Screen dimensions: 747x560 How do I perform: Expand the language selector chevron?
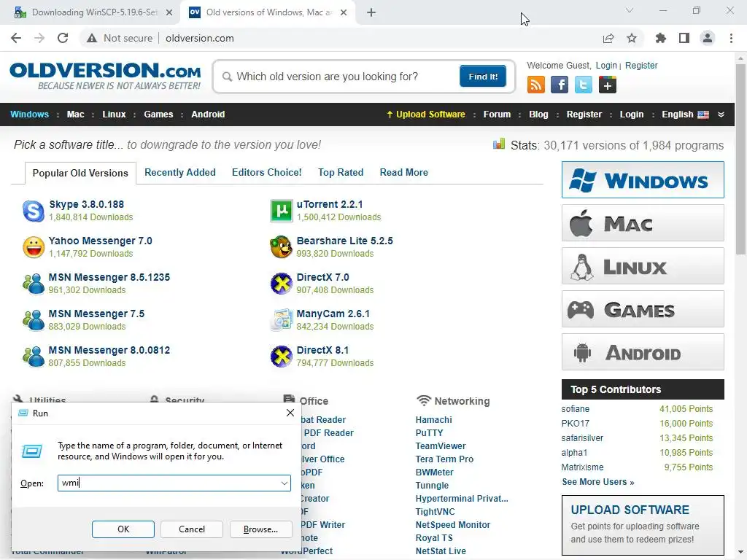click(x=721, y=114)
